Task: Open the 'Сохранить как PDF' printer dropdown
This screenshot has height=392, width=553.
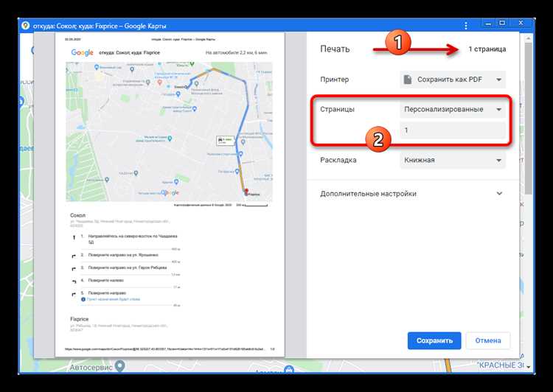Action: coord(453,80)
